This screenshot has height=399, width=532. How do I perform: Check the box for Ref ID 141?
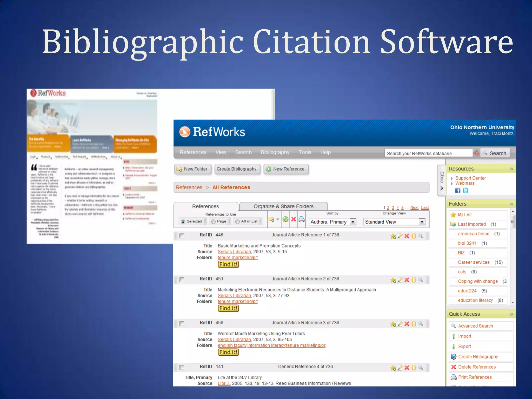click(x=182, y=368)
